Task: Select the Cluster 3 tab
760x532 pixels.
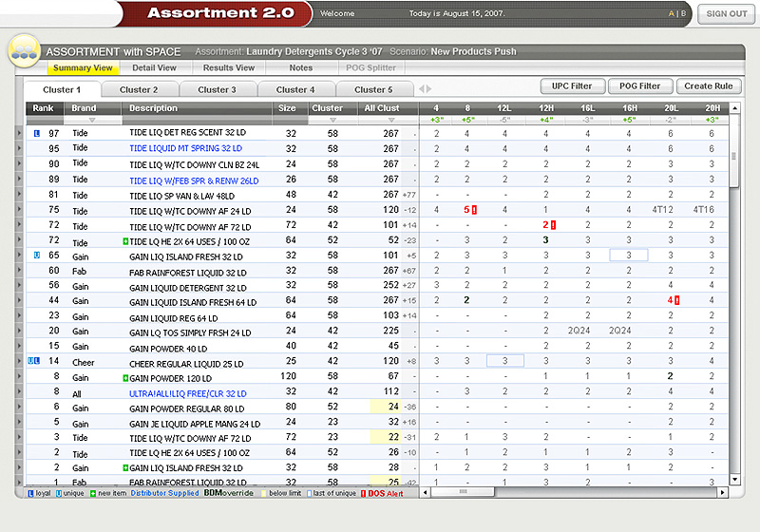Action: (217, 89)
